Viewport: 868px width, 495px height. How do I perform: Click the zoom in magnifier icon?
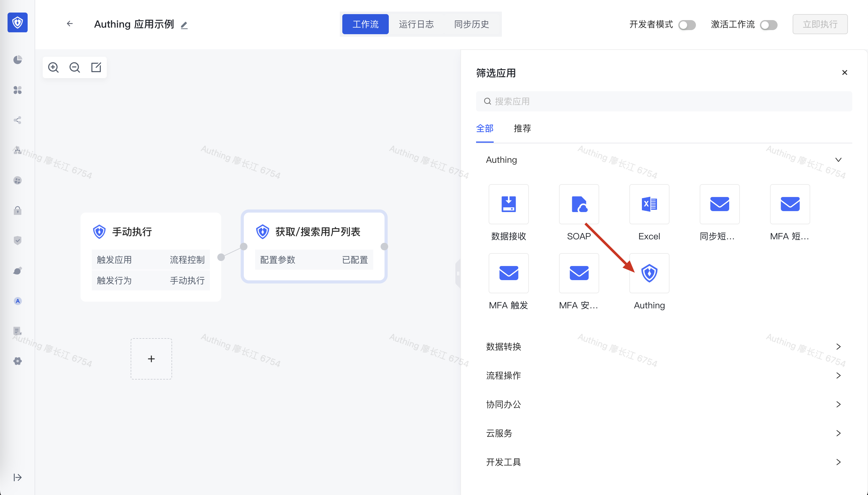click(53, 67)
